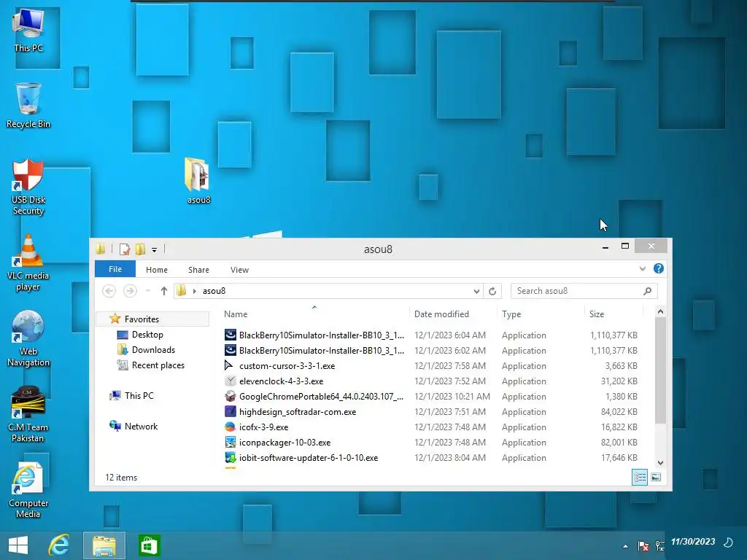Select Network in navigation pane
Viewport: 747px width, 560px height.
pyautogui.click(x=141, y=426)
